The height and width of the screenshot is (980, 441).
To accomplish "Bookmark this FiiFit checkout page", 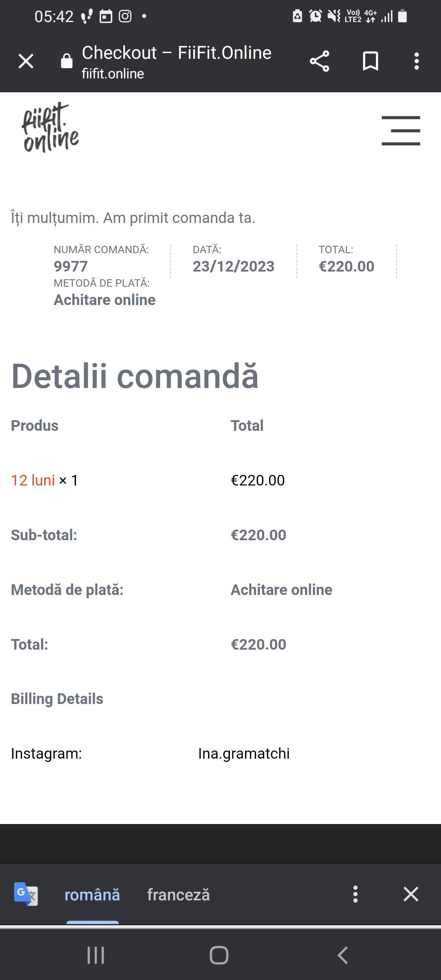I will coord(370,61).
